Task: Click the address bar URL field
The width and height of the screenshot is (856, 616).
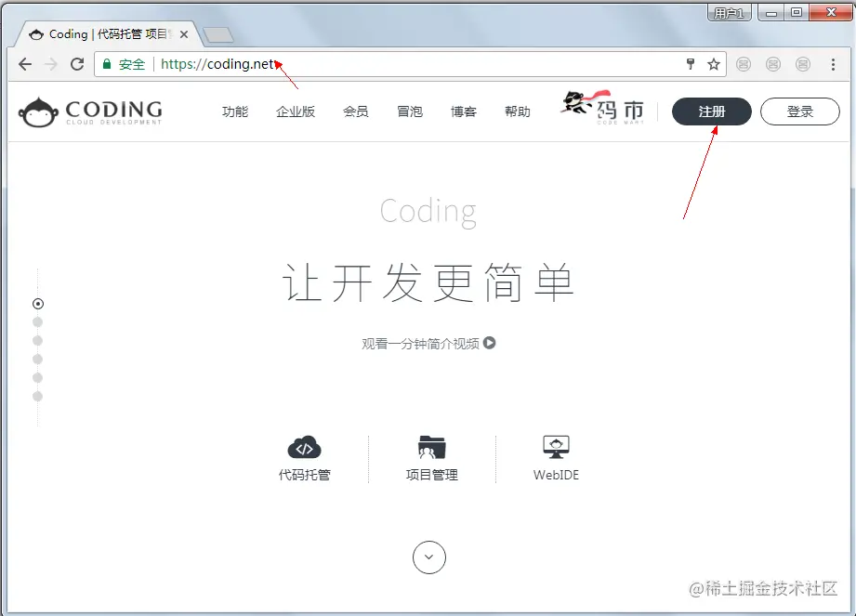Action: point(410,64)
